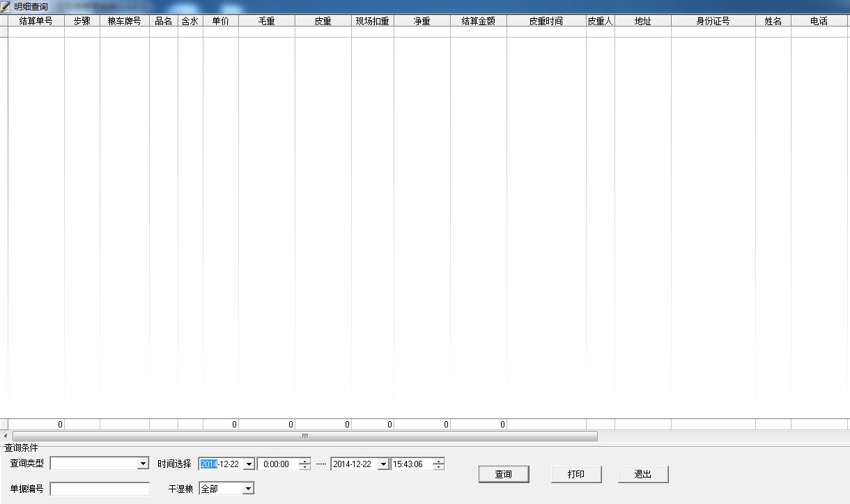Viewport: 850px width, 504px height.
Task: Click the horizontal scrollbar left arrow
Action: coord(6,436)
